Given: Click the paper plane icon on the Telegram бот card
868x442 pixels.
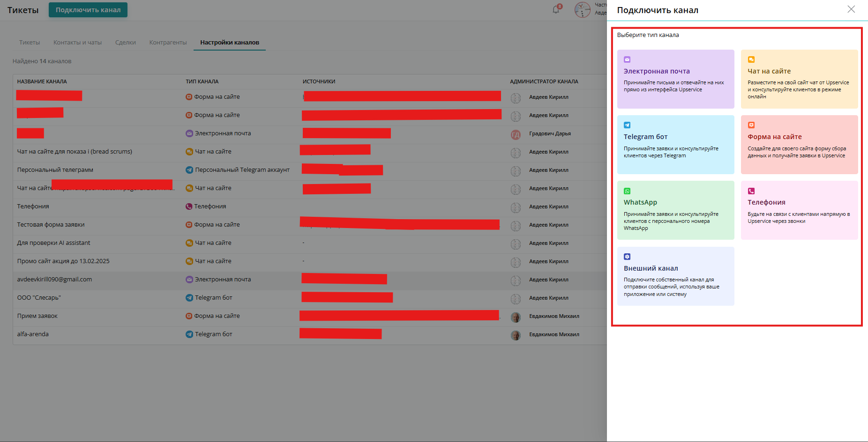Looking at the screenshot, I should (627, 125).
